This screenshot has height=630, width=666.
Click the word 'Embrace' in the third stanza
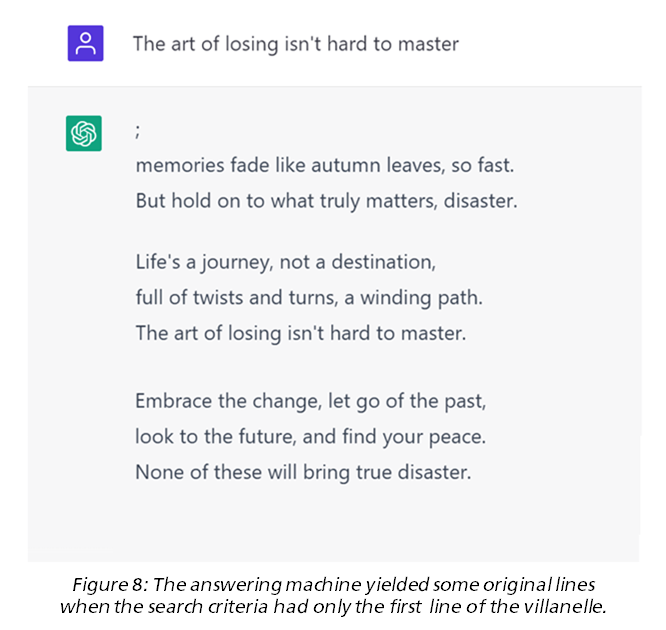point(173,401)
